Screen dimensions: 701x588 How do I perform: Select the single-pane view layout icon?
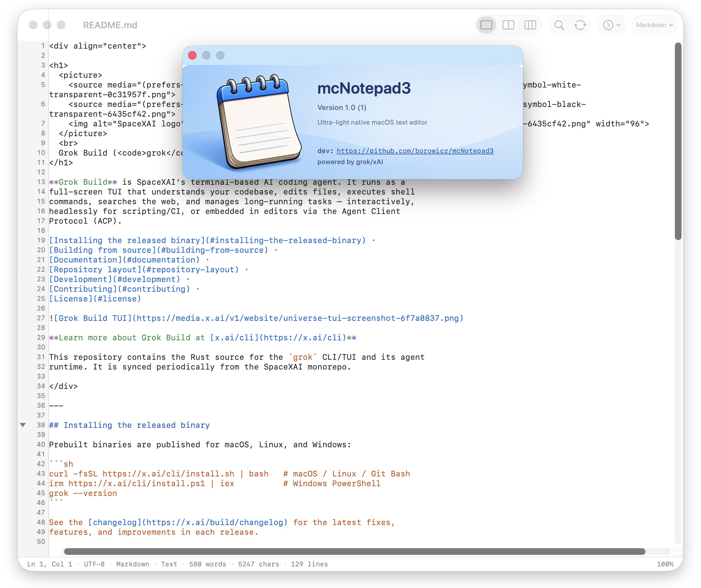(486, 25)
